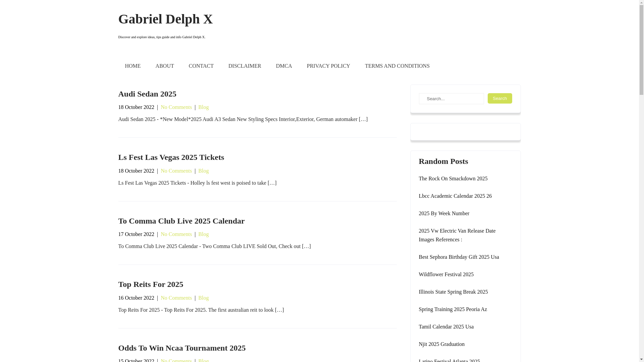
Task: Click the Audi Sedan 2025 excerpt text
Action: click(x=243, y=119)
